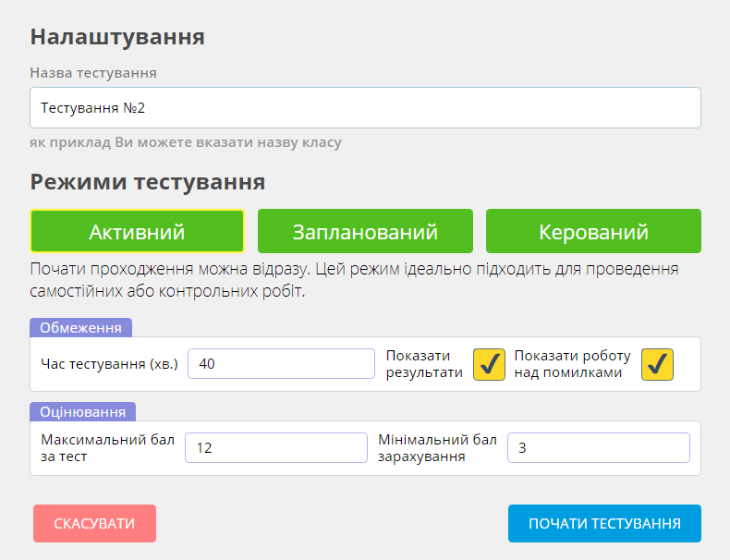The width and height of the screenshot is (730, 560).
Task: Click the "Назва тестування" field label
Action: (x=92, y=72)
